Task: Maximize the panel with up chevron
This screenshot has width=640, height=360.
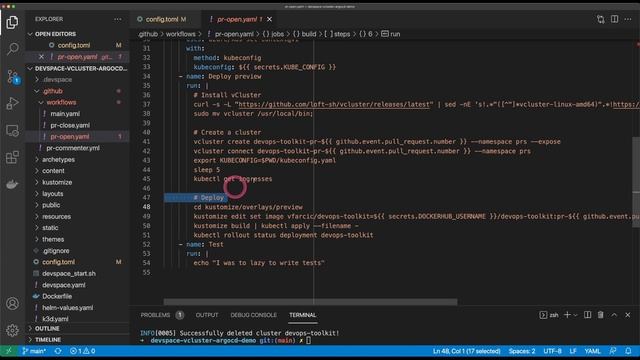Action: (614, 315)
